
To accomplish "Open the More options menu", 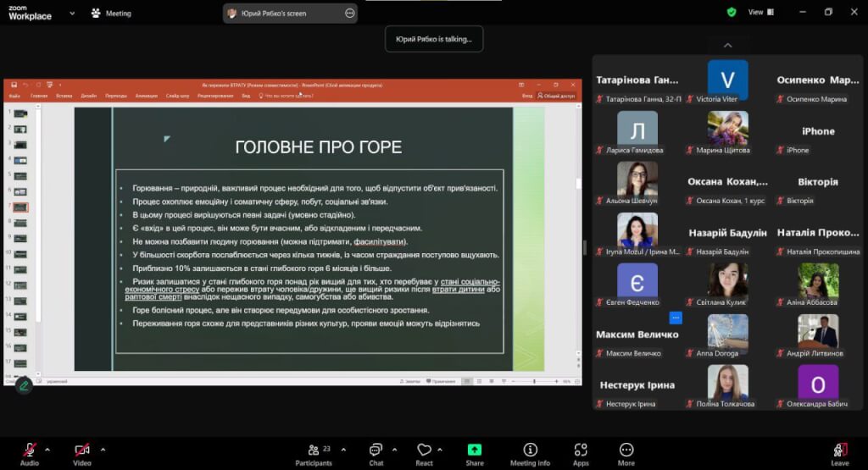I will [x=626, y=453].
